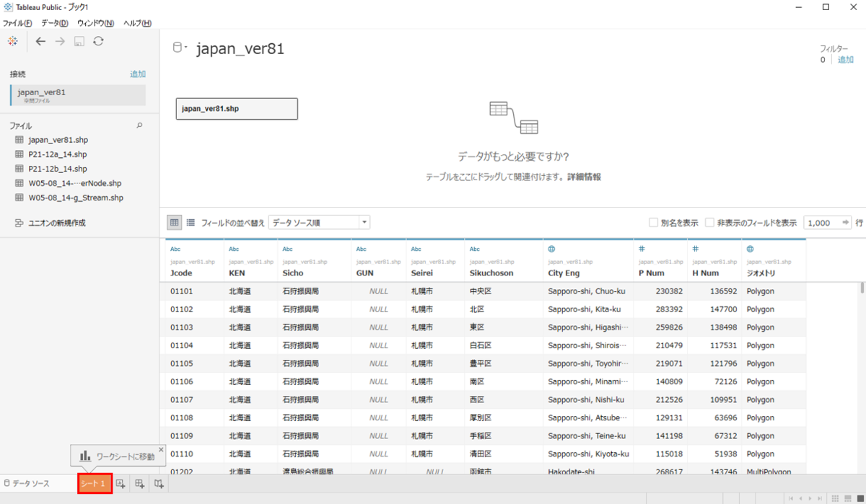The height and width of the screenshot is (504, 866).
Task: Open ファイル(F) menu
Action: click(17, 23)
